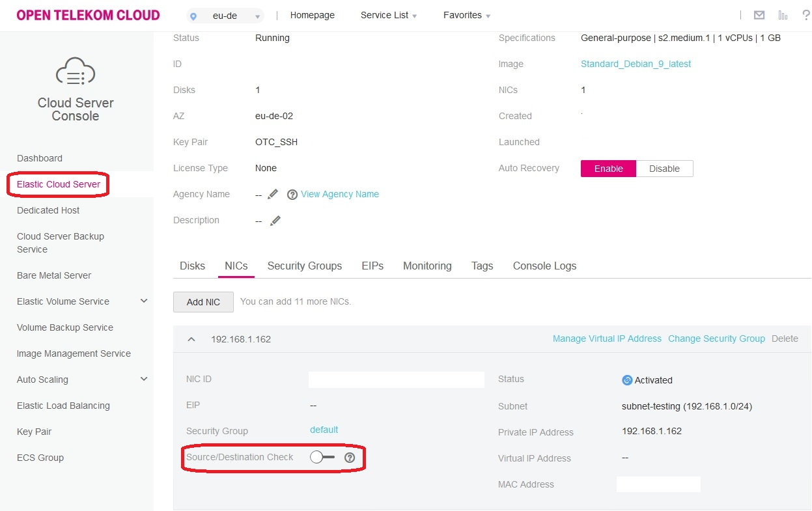Open the help question mark icon

(x=806, y=15)
